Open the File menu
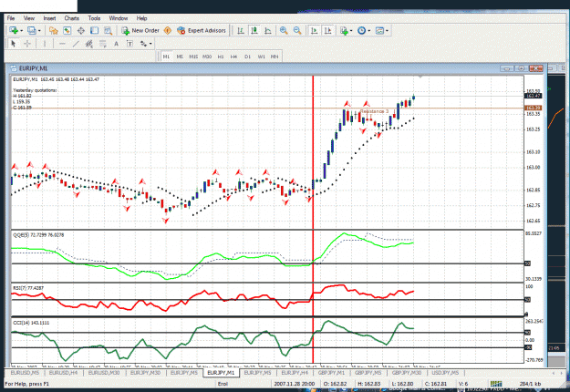Viewport: 570px width, 392px height. pos(11,18)
